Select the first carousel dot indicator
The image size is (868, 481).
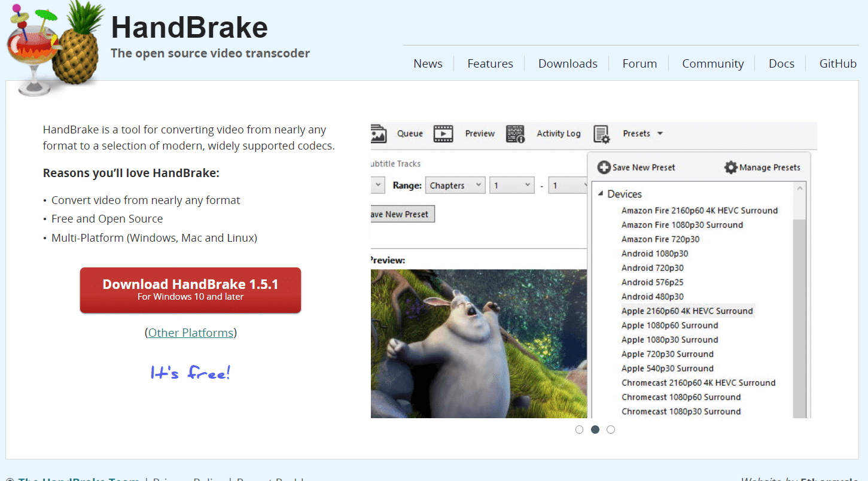coord(579,430)
